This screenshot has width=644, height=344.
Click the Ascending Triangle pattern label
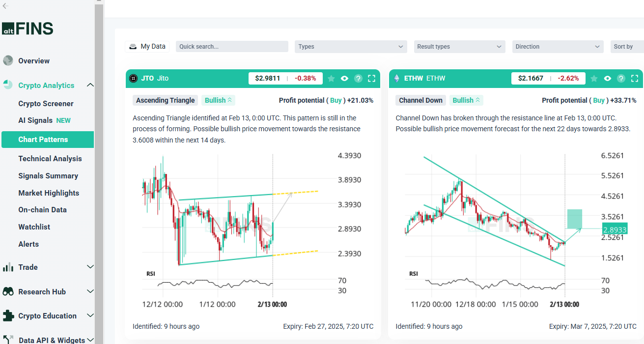[x=165, y=100]
